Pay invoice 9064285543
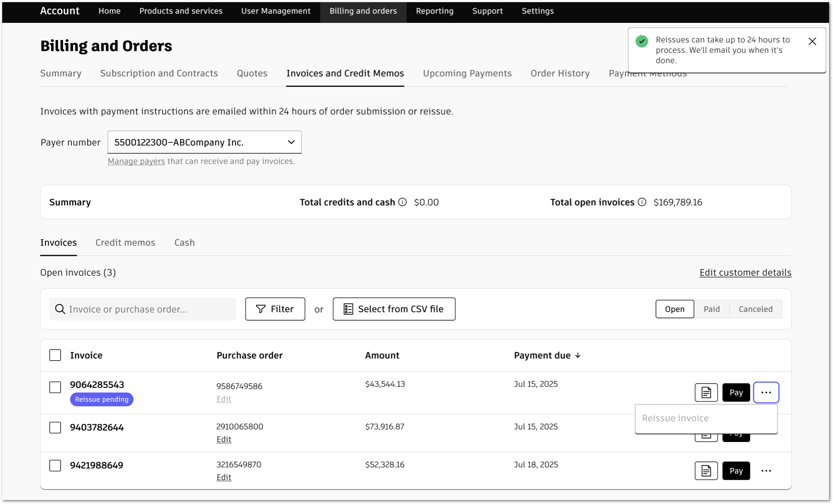Viewport: 833px width, 504px height. tap(736, 392)
